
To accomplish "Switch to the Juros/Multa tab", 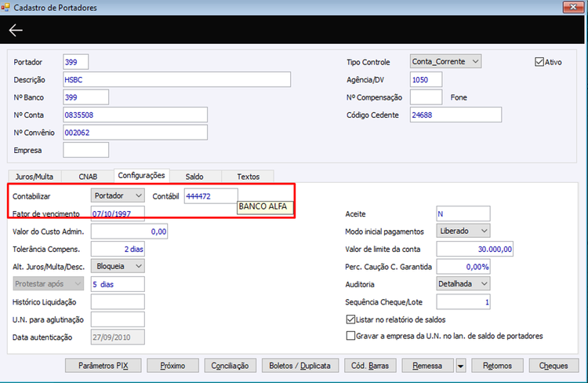I will [34, 177].
